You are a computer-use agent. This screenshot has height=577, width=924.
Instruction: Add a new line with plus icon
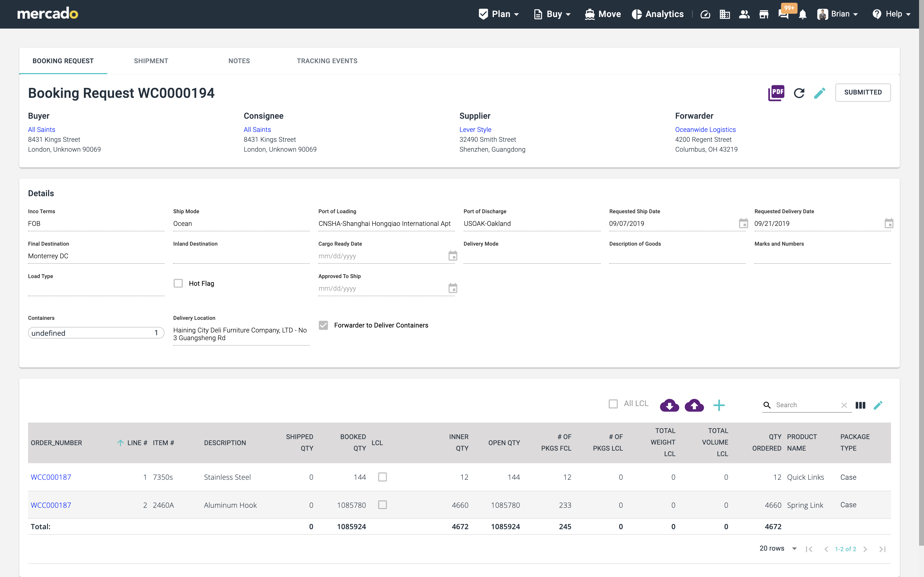coord(719,405)
